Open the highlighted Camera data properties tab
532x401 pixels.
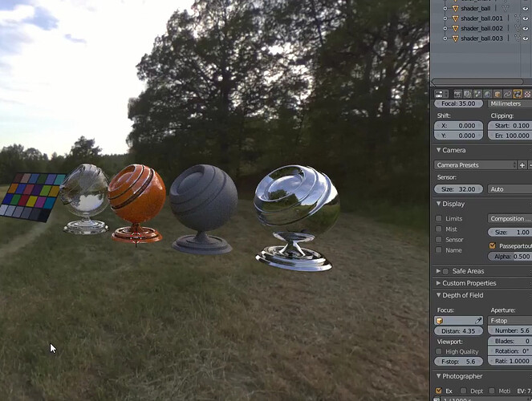click(518, 94)
